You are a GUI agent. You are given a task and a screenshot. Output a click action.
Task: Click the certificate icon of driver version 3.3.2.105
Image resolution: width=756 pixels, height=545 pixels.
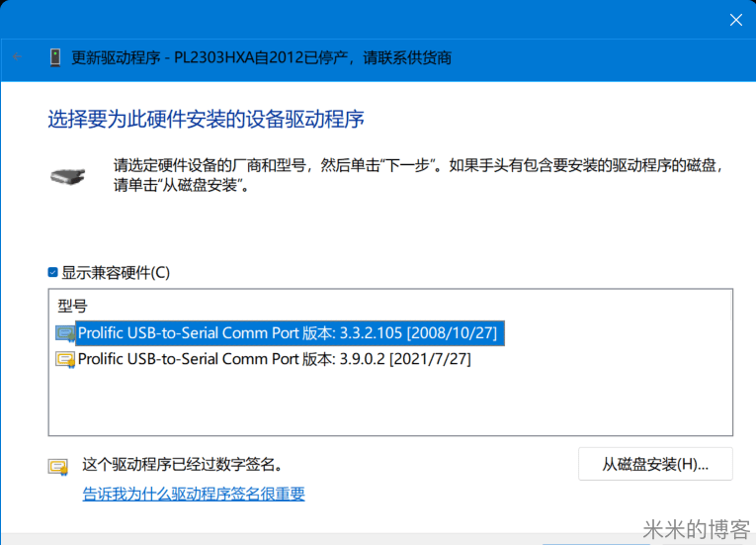[x=65, y=333]
